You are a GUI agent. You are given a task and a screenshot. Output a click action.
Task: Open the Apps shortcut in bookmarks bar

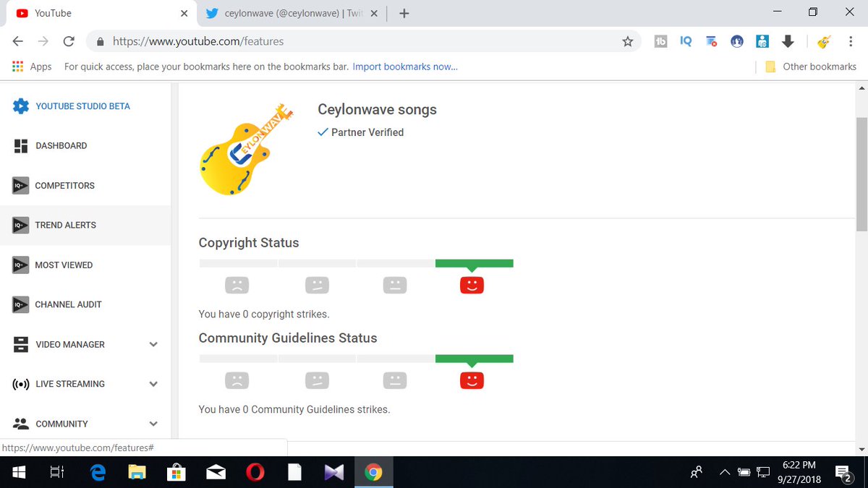point(32,67)
